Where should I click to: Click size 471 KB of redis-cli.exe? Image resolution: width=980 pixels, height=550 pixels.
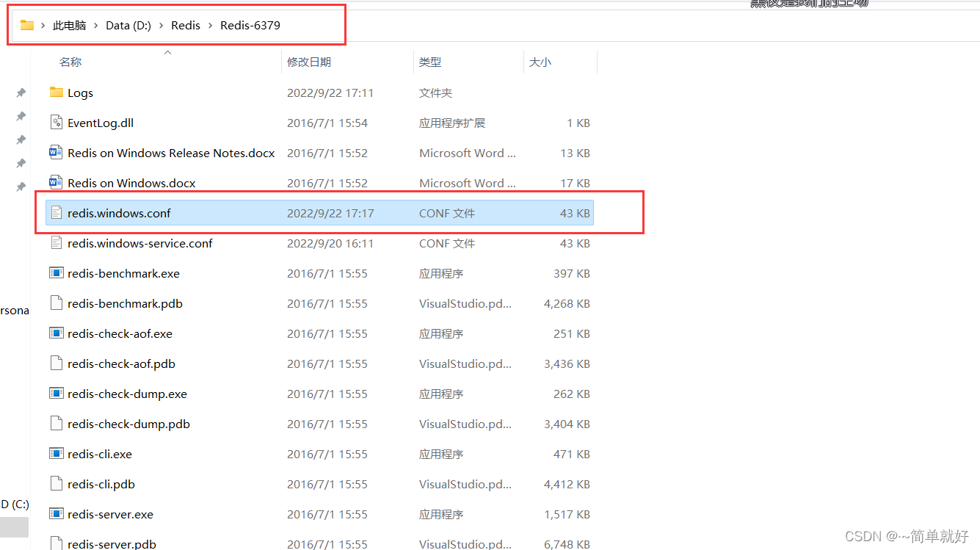tap(572, 454)
